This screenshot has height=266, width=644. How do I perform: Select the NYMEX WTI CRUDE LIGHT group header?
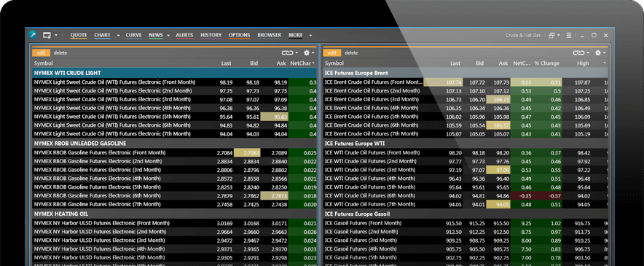tap(175, 73)
